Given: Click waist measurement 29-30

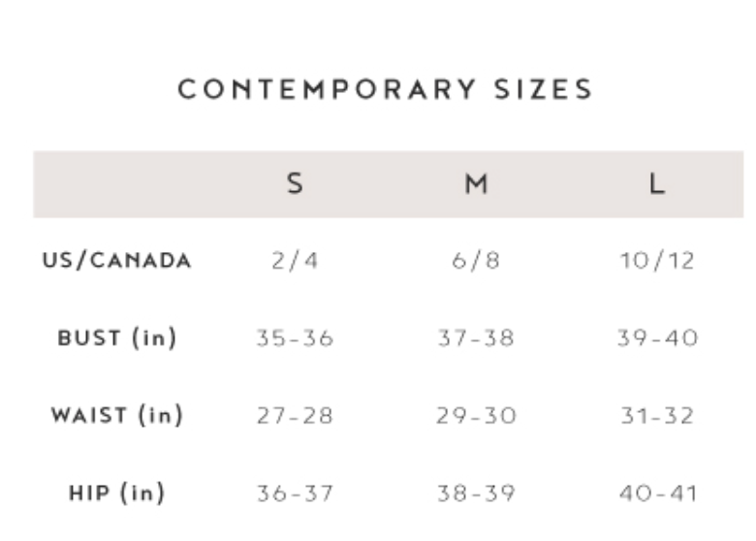Looking at the screenshot, I should coord(476,416).
